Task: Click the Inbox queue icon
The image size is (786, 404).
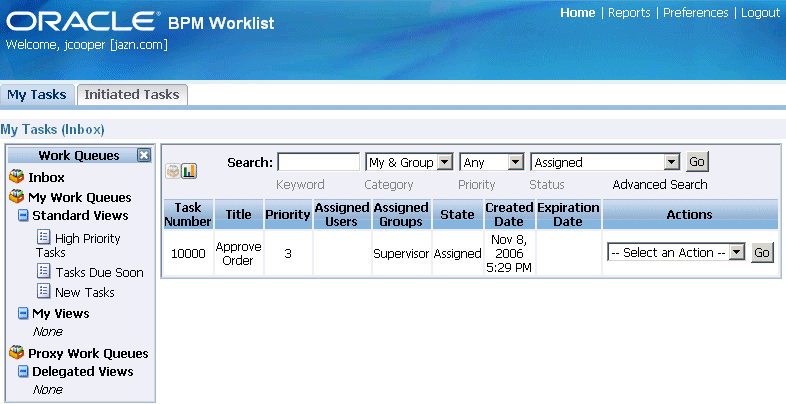Action: pos(17,176)
